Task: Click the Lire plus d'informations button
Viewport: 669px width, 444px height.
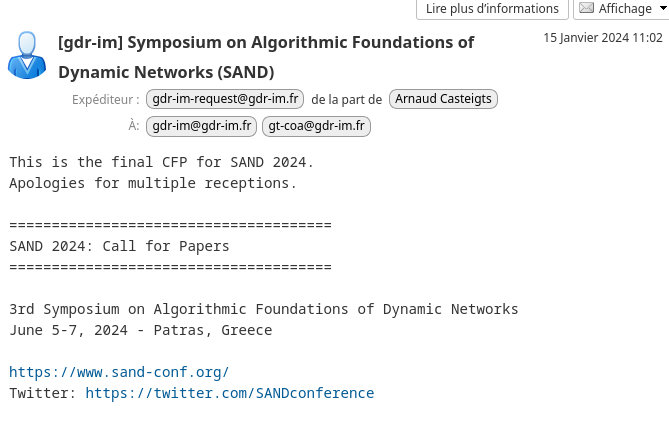Action: (x=492, y=9)
